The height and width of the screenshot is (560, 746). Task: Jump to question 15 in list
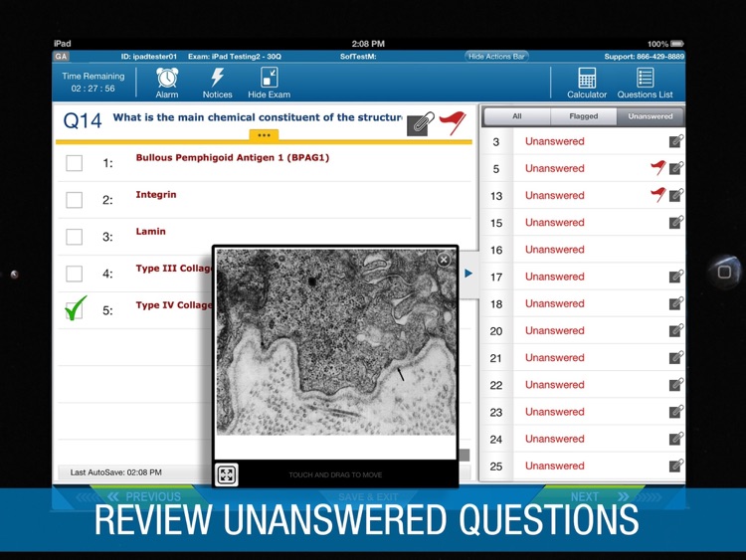point(582,223)
